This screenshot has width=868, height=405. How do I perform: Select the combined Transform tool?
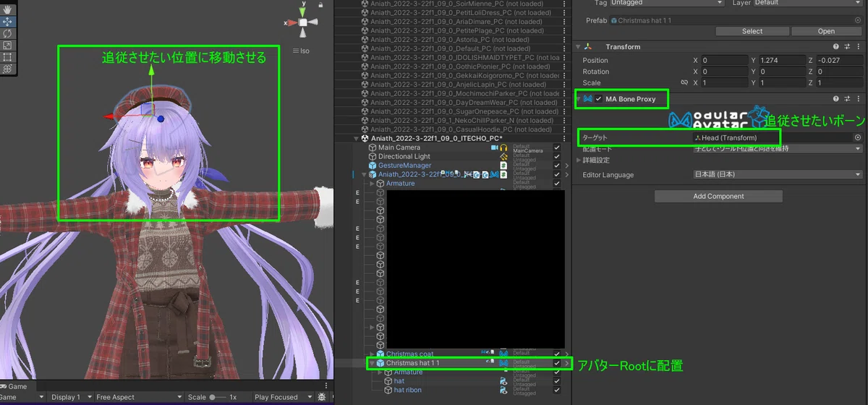(7, 68)
